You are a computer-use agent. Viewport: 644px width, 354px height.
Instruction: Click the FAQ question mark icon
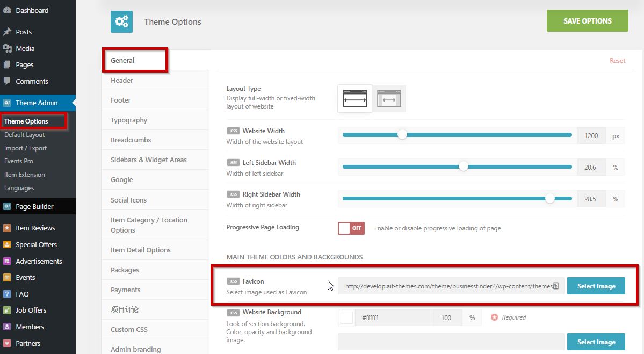click(7, 294)
